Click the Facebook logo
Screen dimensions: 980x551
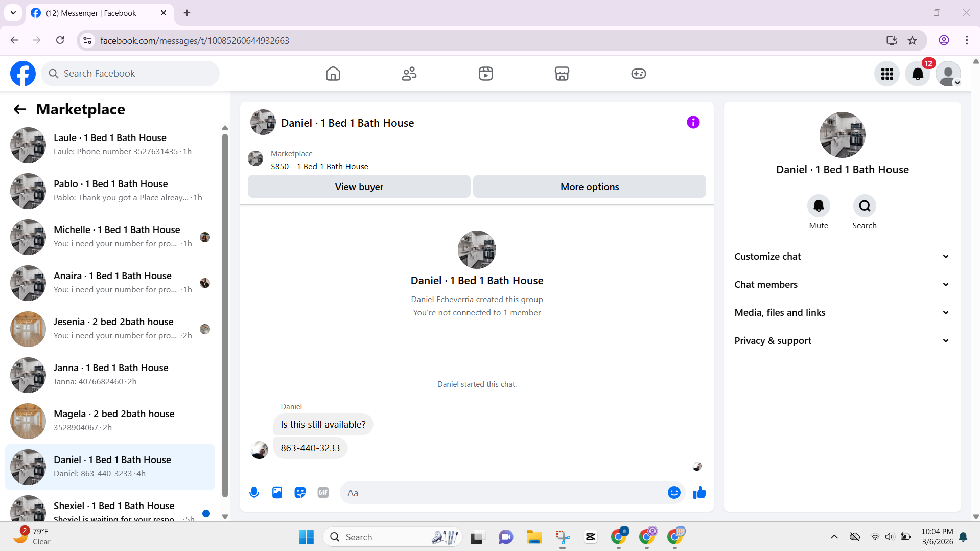tap(23, 74)
